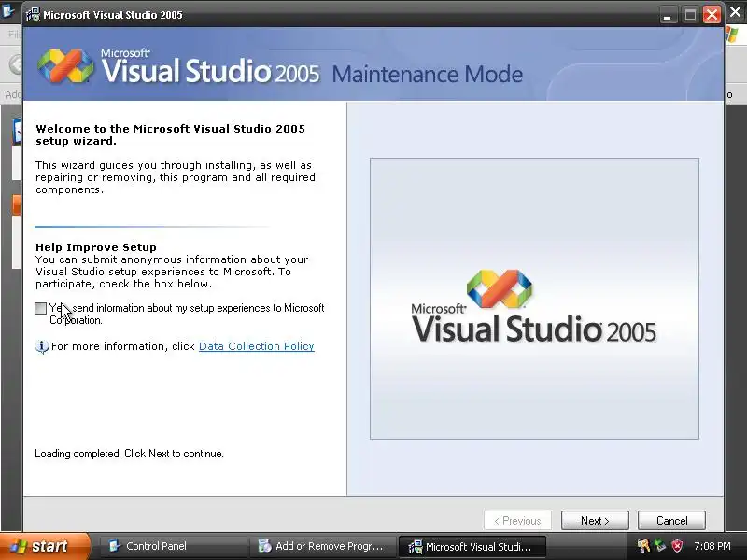Click the Maintenance Mode banner title
Image resolution: width=747 pixels, height=560 pixels.
click(x=428, y=75)
